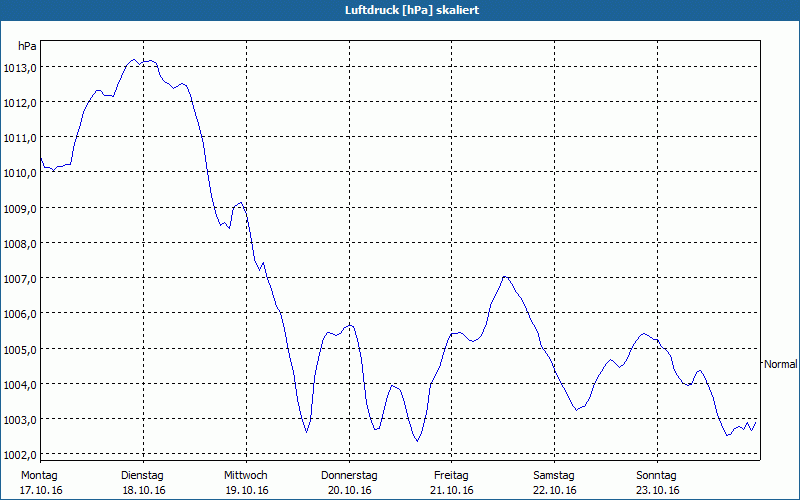Screen dimensions: 800x500
Task: Click the 1007,0 axis value
Action: pos(20,279)
